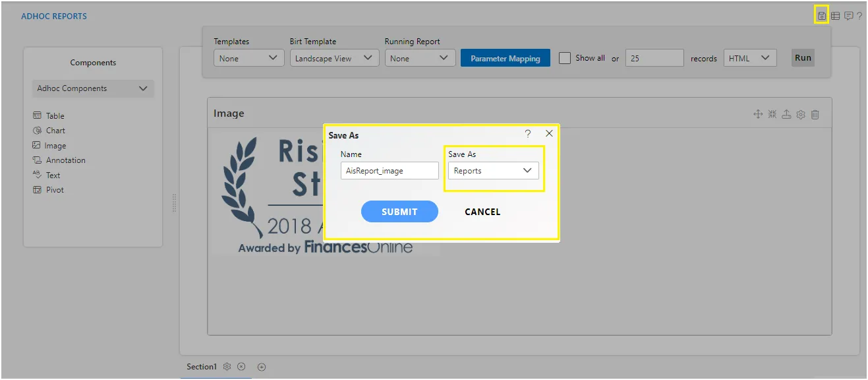Click the Components panel heading
Image resolution: width=868 pixels, height=380 pixels.
[x=93, y=63]
